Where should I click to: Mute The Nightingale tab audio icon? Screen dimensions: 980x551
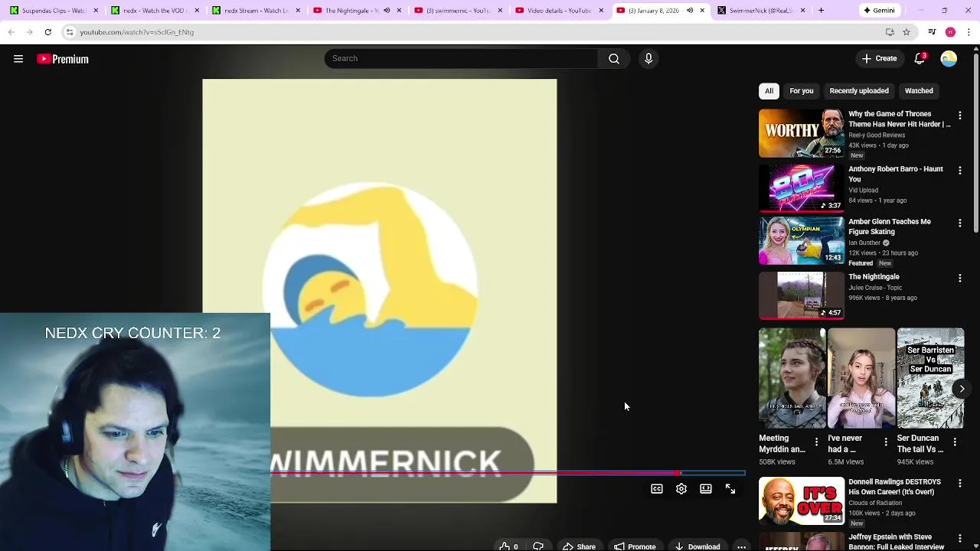click(x=387, y=11)
